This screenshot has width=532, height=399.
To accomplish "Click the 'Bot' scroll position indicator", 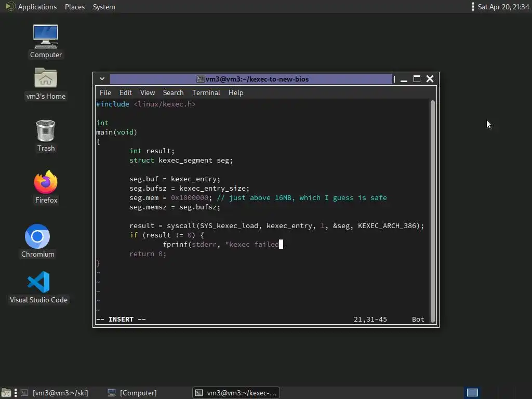I will point(418,320).
